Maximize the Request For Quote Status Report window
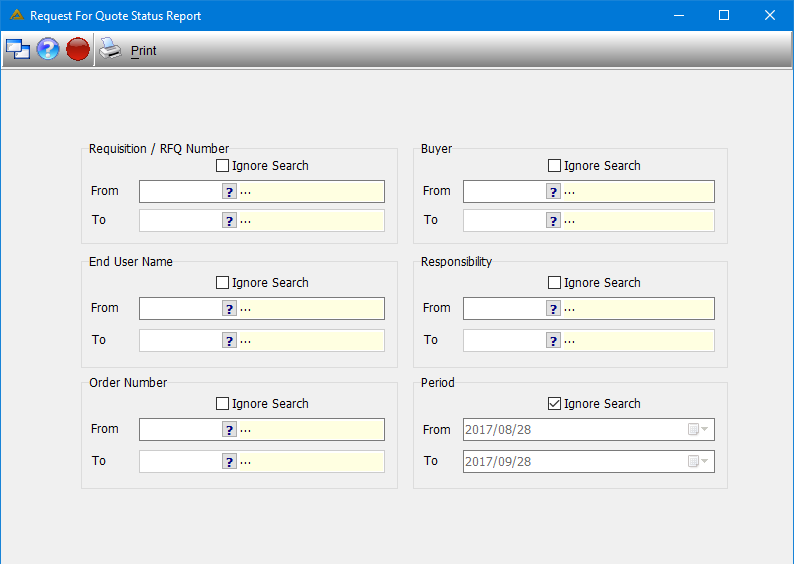The height and width of the screenshot is (564, 794). 724,15
